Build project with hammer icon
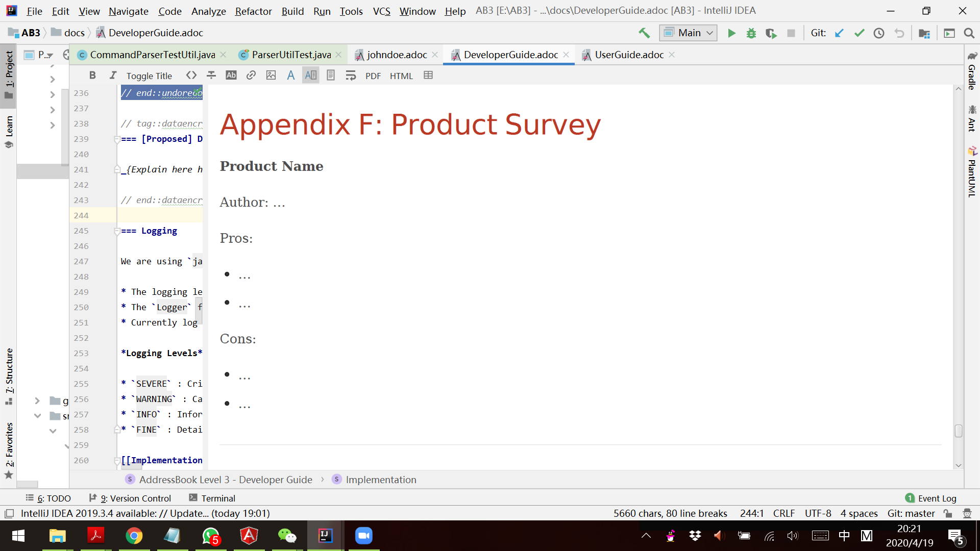Screen dimensions: 980x551 click(644, 33)
